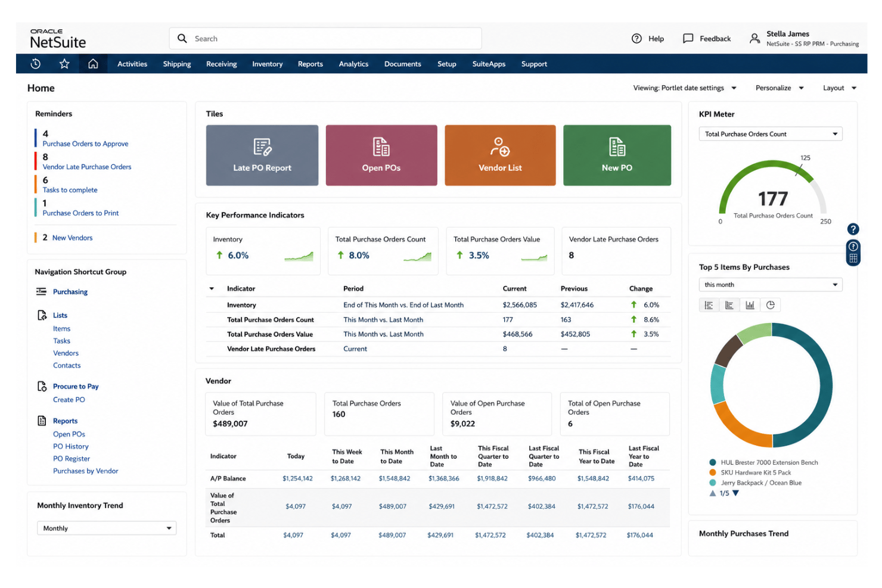The height and width of the screenshot is (588, 882).
Task: Open the Open POs tile
Action: (381, 155)
